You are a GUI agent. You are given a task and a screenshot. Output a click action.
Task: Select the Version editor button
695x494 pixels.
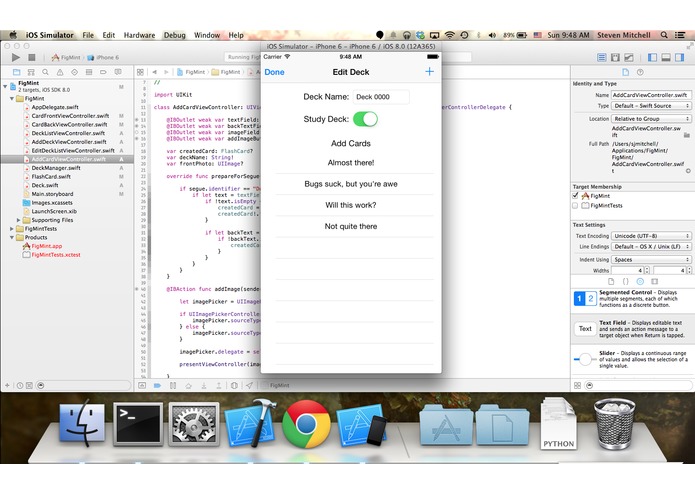coord(629,57)
